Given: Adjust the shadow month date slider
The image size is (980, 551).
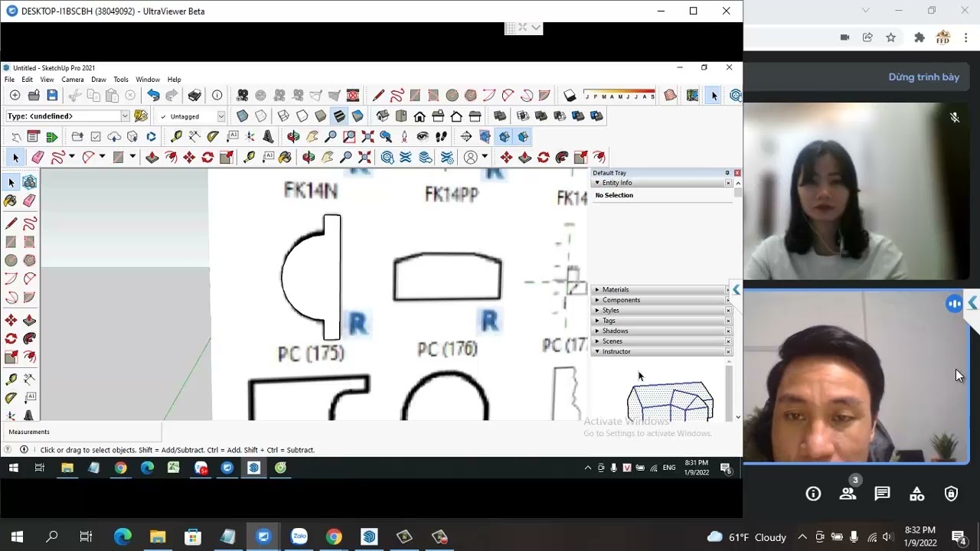Looking at the screenshot, I should point(619,96).
